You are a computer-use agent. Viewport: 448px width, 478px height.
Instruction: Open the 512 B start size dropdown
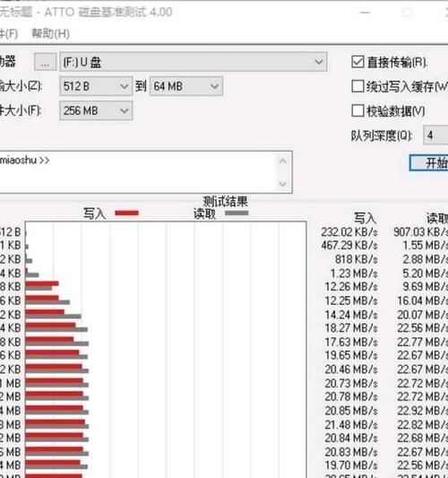pyautogui.click(x=96, y=87)
